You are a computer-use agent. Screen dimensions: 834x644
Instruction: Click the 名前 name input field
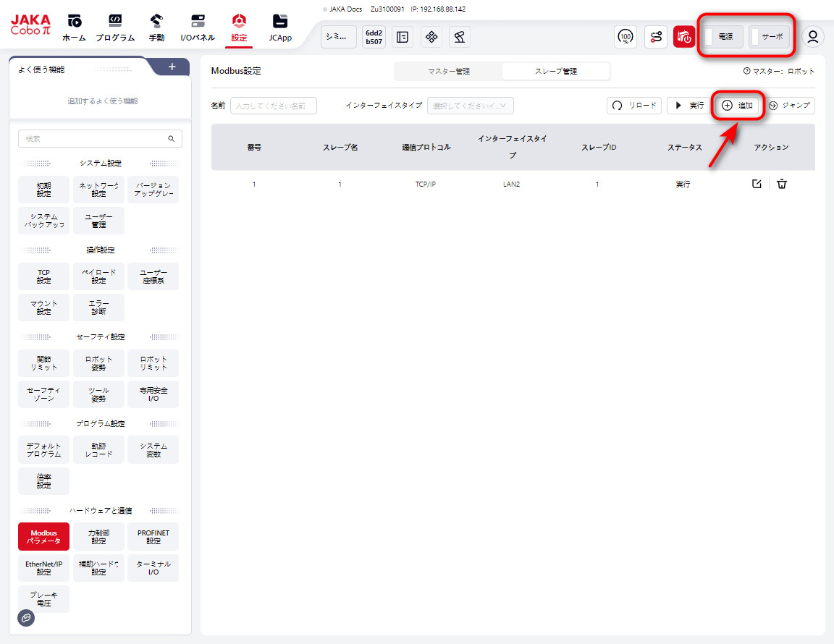[274, 106]
